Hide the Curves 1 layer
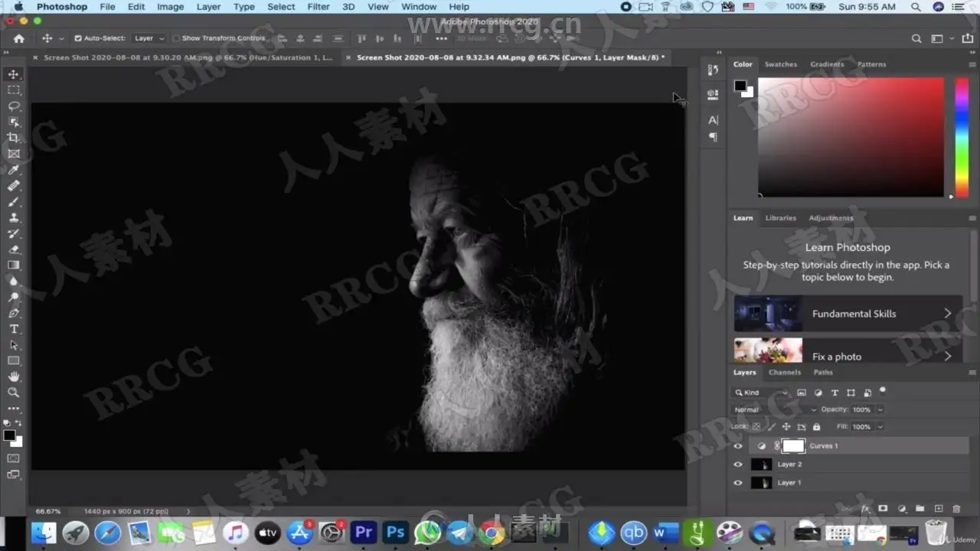This screenshot has height=551, width=980. click(x=738, y=446)
